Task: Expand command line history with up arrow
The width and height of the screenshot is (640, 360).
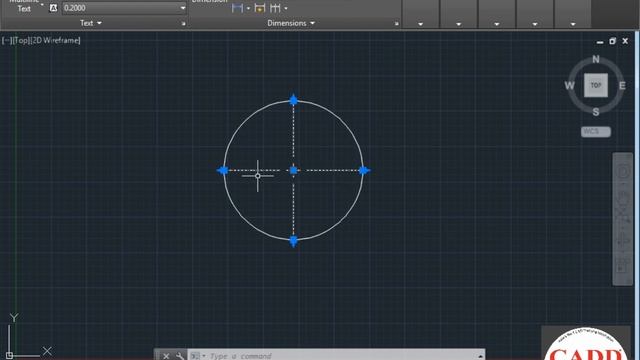Action: tap(480, 356)
